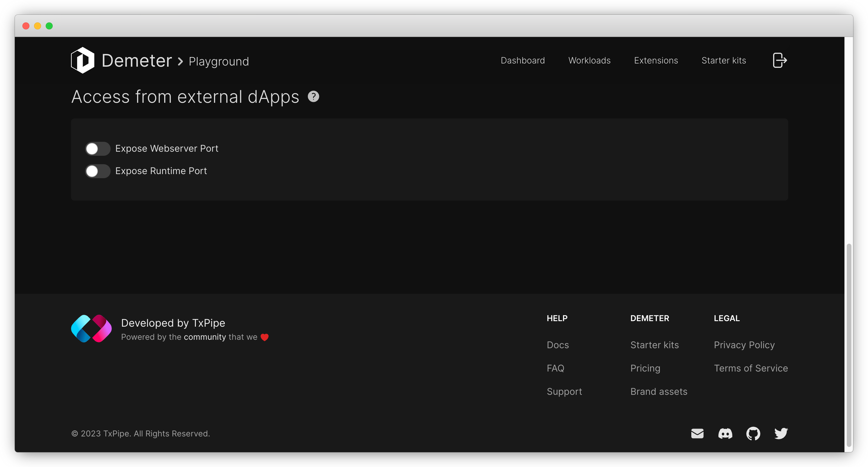
Task: Open Starter kits in top navigation
Action: point(724,61)
